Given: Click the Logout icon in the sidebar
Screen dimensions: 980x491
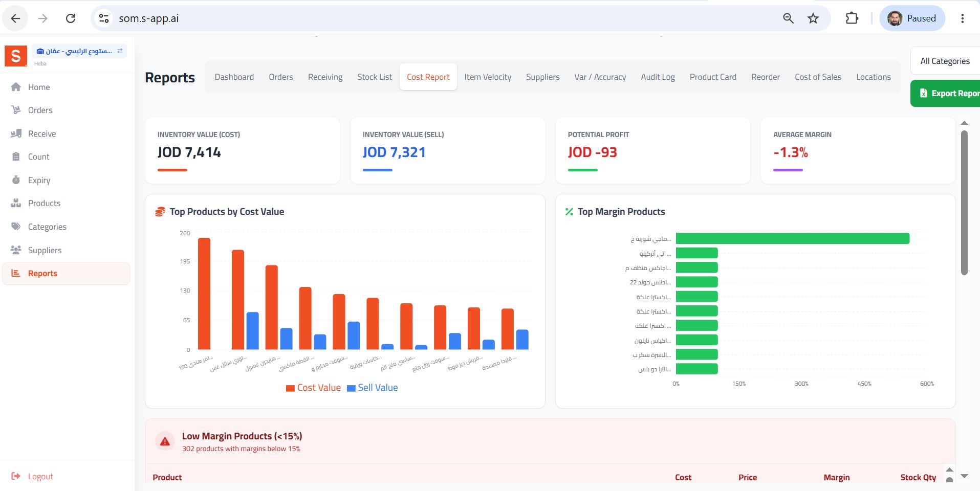Looking at the screenshot, I should [x=16, y=476].
